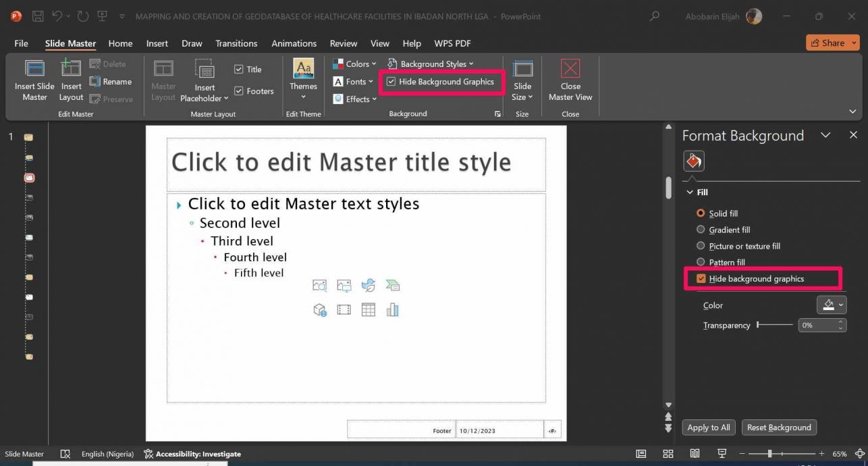Switch to the Insert ribbon tab

157,43
